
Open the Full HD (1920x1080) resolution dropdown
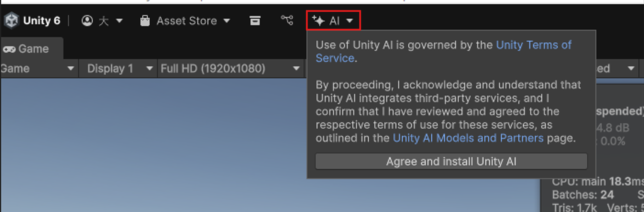click(x=229, y=69)
